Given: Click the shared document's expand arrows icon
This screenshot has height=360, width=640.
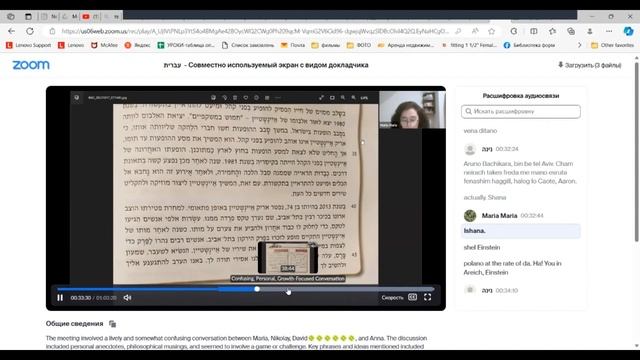Looking at the screenshot, I should pyautogui.click(x=321, y=98).
